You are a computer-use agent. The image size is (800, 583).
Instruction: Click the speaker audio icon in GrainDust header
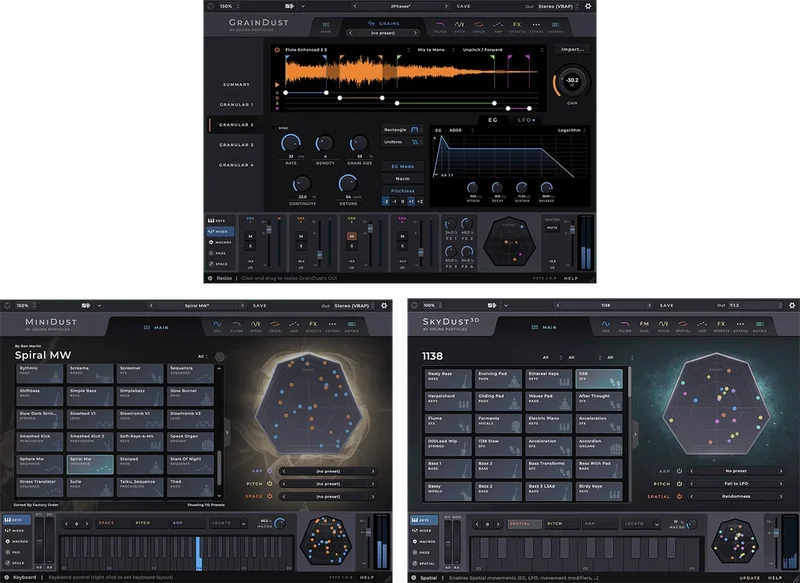[289, 6]
